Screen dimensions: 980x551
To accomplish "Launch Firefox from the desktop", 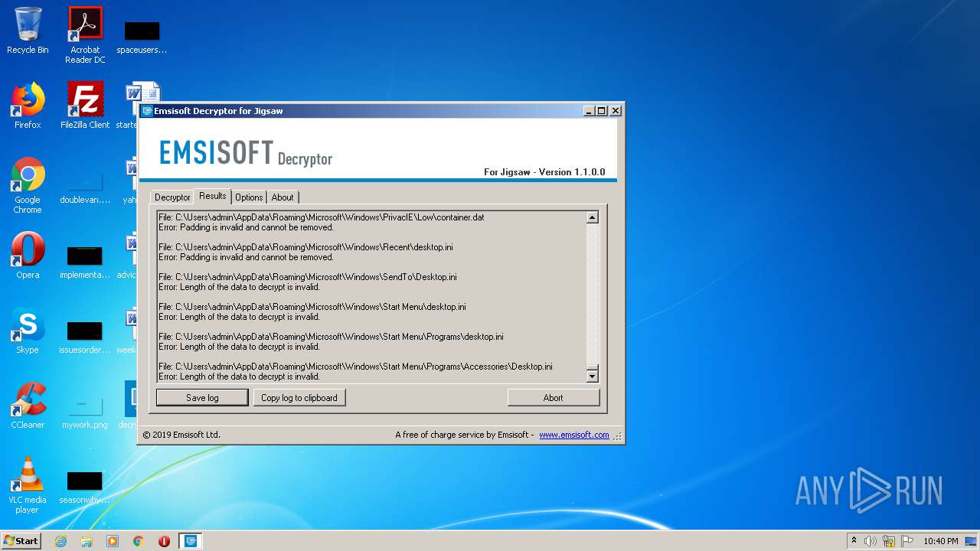I will 28,106.
